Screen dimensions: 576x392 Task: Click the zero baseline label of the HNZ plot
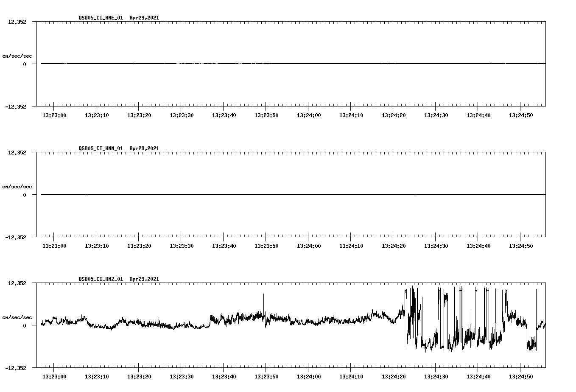click(25, 326)
